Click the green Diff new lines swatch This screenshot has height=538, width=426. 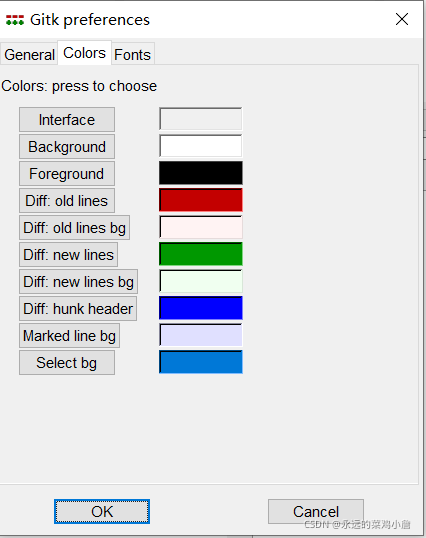click(x=201, y=254)
